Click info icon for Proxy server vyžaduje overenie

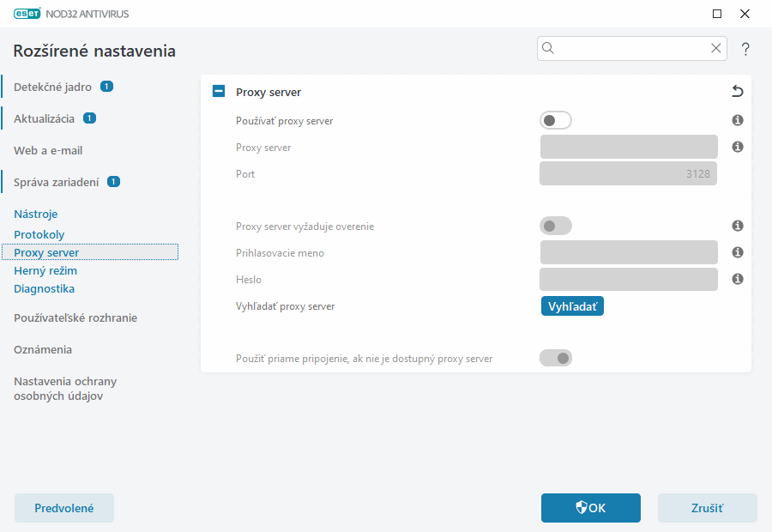(x=737, y=227)
